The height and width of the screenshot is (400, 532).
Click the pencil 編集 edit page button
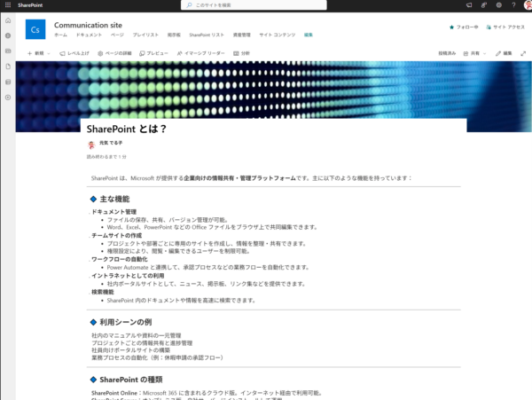[x=504, y=53]
